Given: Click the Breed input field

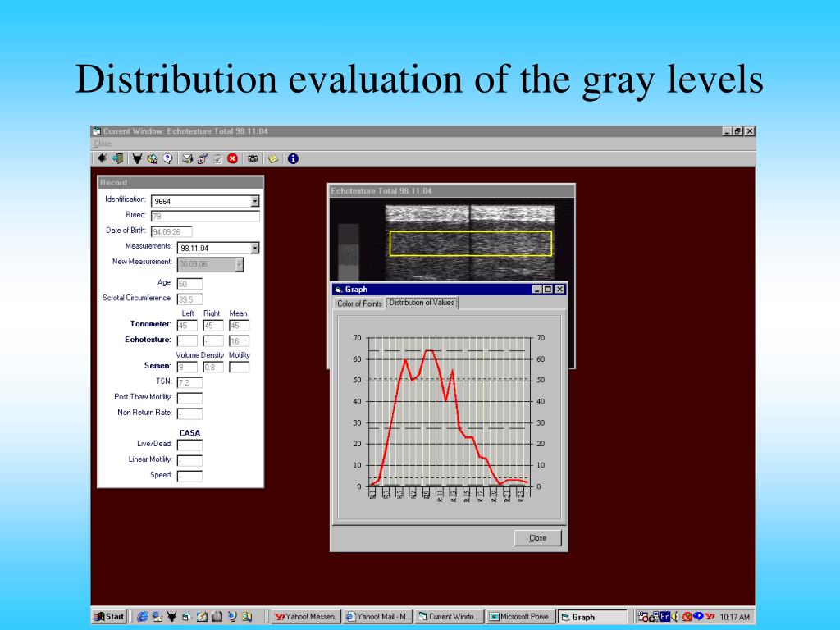Looking at the screenshot, I should coord(205,217).
